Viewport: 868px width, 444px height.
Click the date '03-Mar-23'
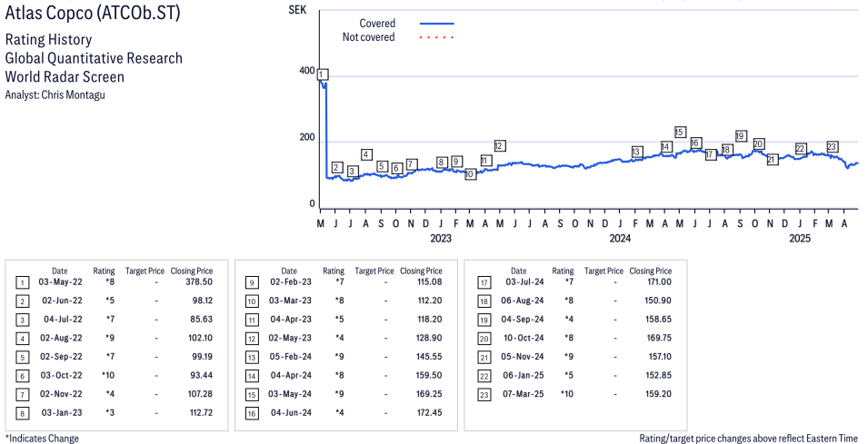[290, 301]
